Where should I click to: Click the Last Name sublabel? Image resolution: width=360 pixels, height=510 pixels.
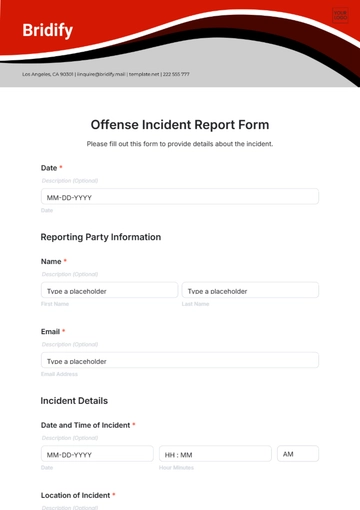click(x=195, y=304)
